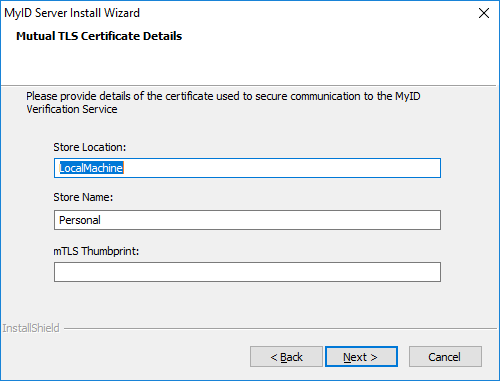This screenshot has width=500, height=381.
Task: Select the empty mTLS Thumbprint field
Action: pos(247,272)
